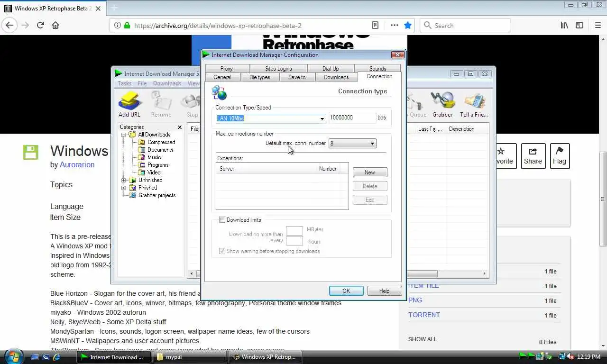The width and height of the screenshot is (607, 364).
Task: Toggle Show warning before stopping downloads
Action: 222,251
